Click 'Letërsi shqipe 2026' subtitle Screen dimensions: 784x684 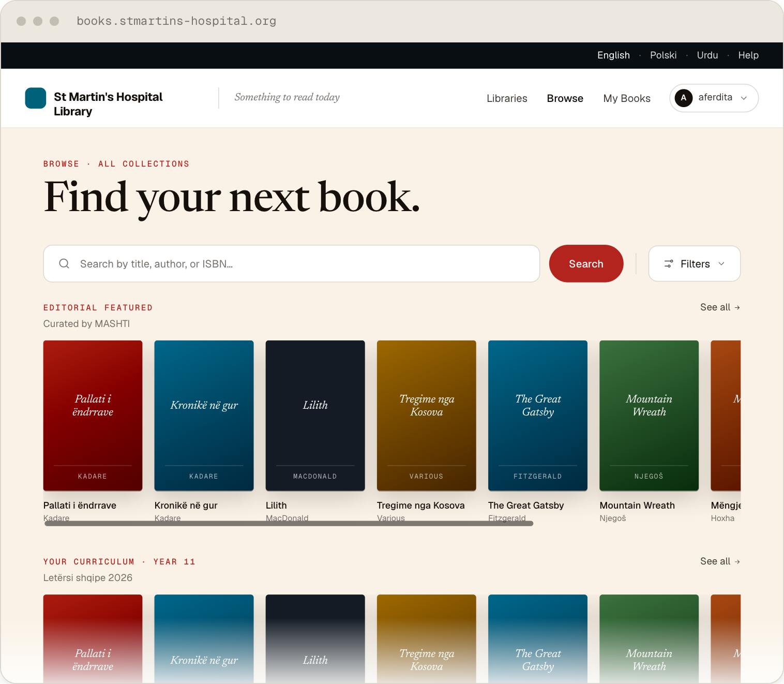(88, 578)
